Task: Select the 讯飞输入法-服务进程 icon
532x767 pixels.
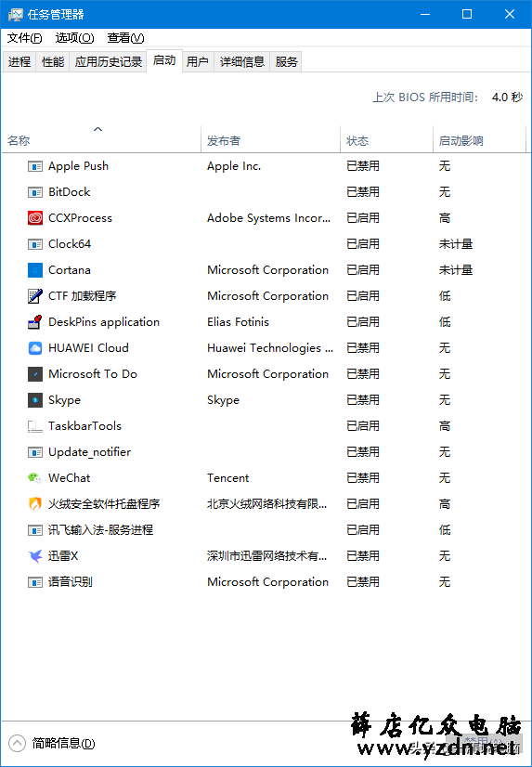Action: tap(34, 530)
